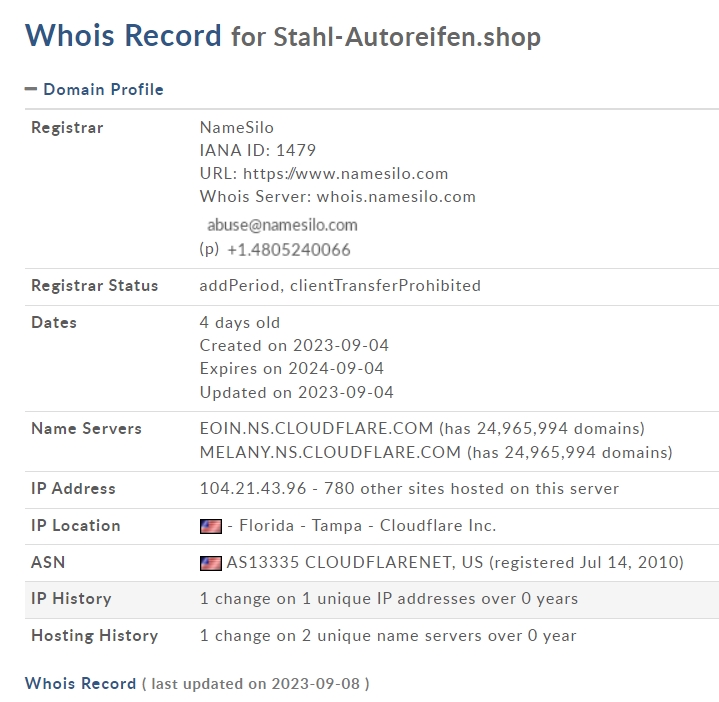Screen dimensions: 719x702
Task: Select the IANA ID: 1479 text
Action: point(258,150)
